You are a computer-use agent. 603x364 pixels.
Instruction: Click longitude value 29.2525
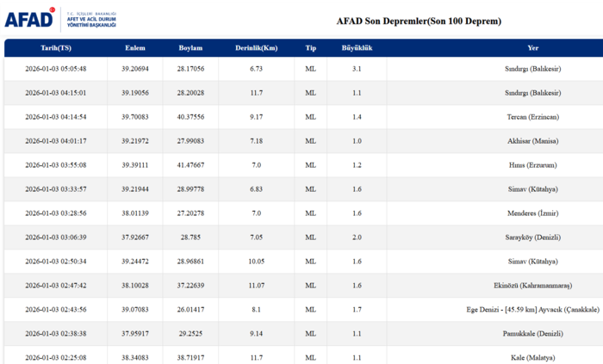190,333
